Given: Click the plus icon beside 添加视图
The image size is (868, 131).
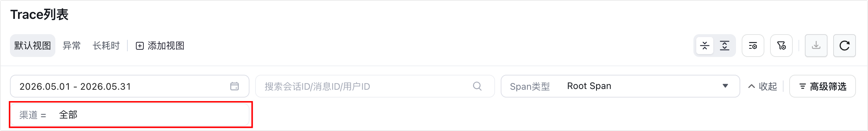Looking at the screenshot, I should 140,46.
